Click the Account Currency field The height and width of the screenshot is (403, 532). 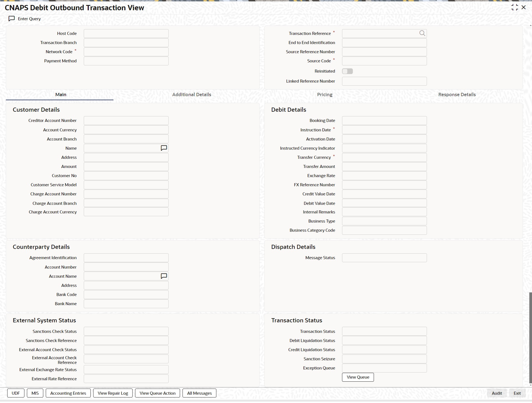click(126, 130)
